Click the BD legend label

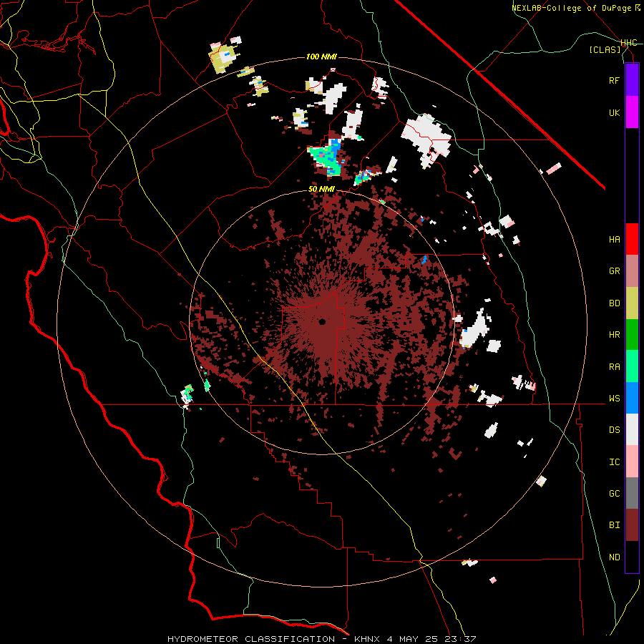click(614, 303)
